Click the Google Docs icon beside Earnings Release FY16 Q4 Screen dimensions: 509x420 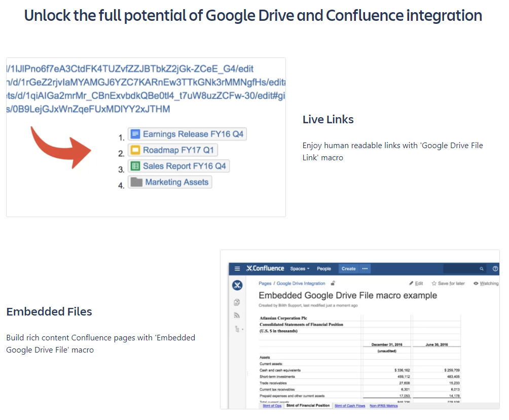coord(136,133)
